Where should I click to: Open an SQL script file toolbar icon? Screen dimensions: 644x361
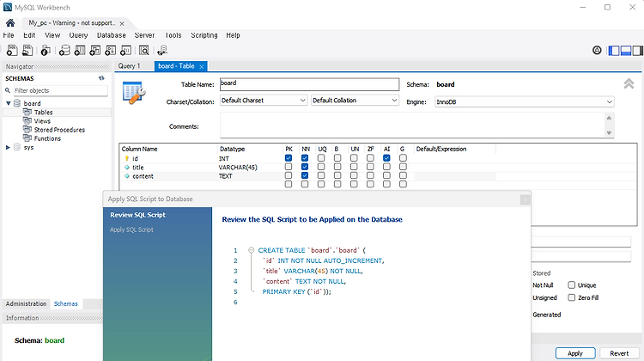(27, 50)
